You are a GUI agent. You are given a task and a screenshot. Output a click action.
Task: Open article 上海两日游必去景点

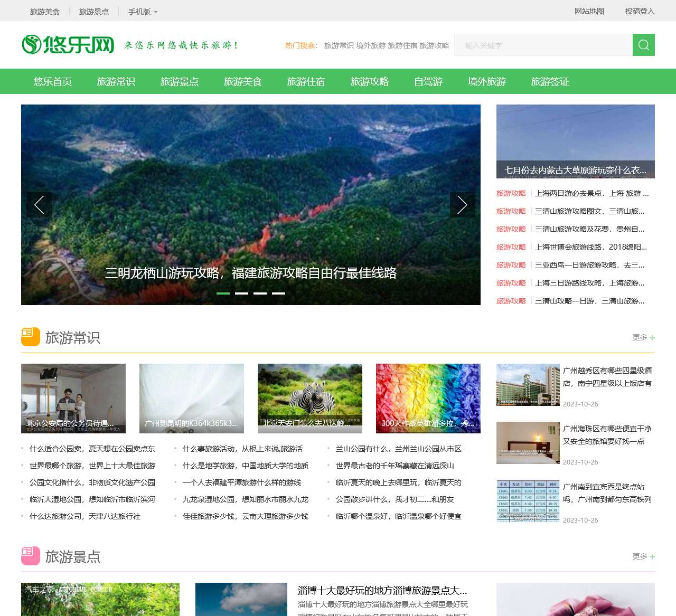(x=592, y=193)
